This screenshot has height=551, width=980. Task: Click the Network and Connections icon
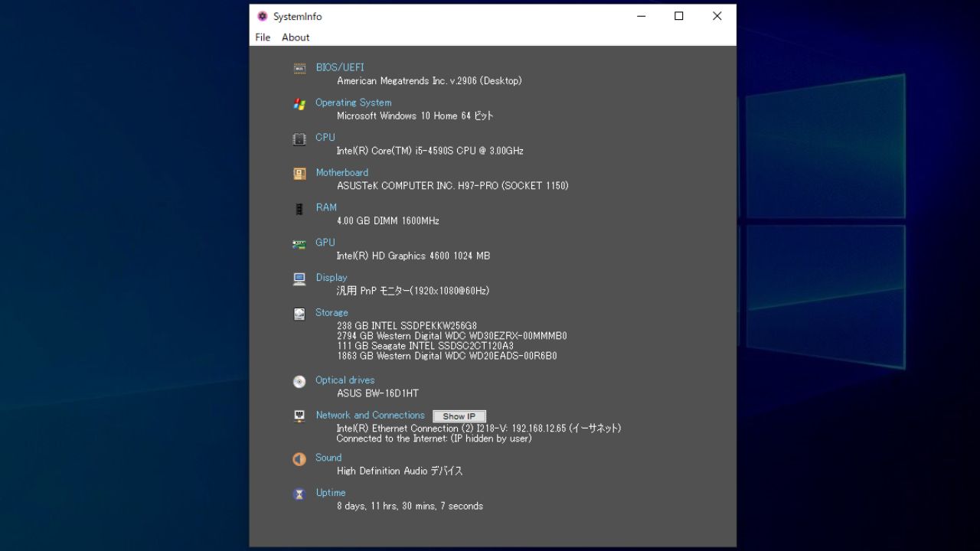pyautogui.click(x=299, y=416)
